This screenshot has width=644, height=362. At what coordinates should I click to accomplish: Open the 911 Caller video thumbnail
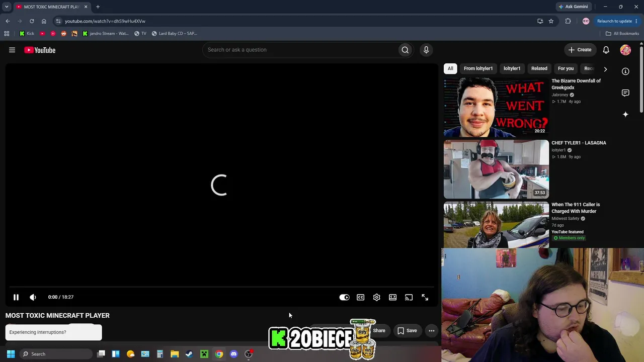click(x=496, y=225)
